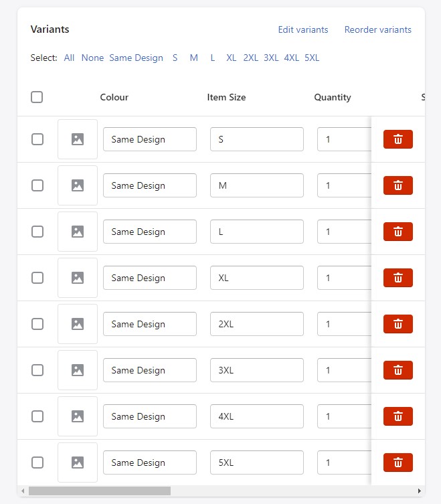Edit Quantity field in the S row
Viewport: 441px width, 504px height.
pos(344,139)
